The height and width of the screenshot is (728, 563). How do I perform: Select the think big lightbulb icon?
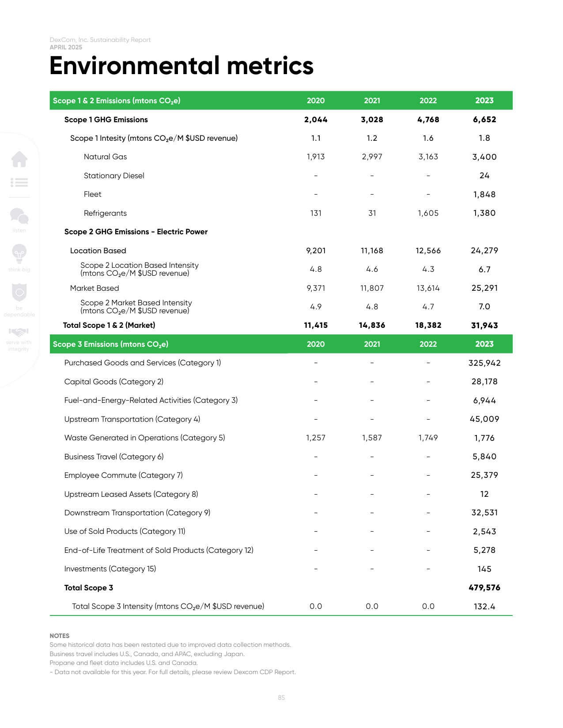pyautogui.click(x=19, y=253)
